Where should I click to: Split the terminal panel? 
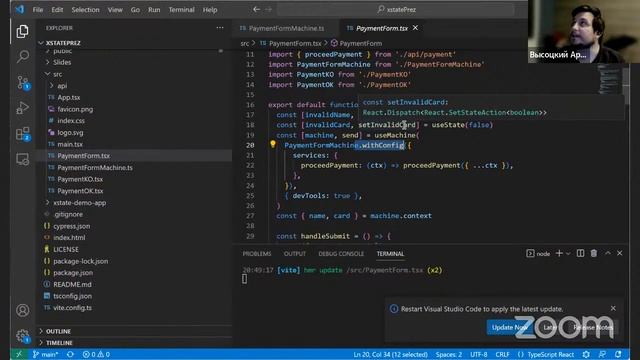coord(580,253)
